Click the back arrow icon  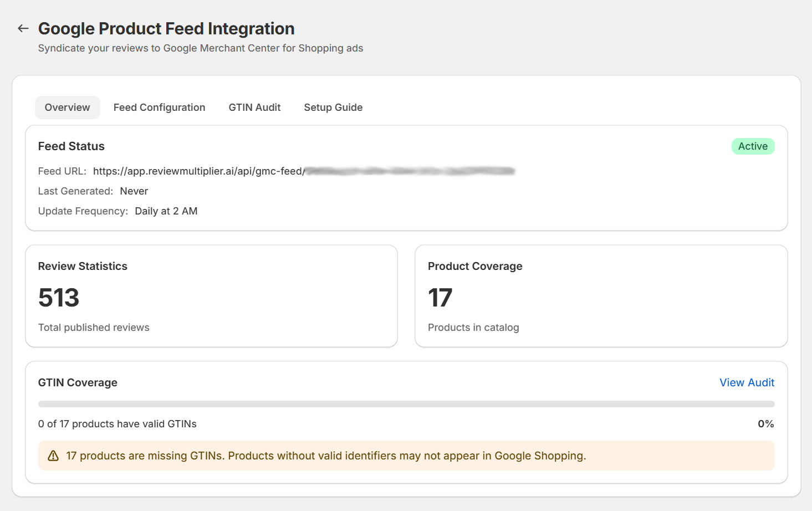coord(23,28)
